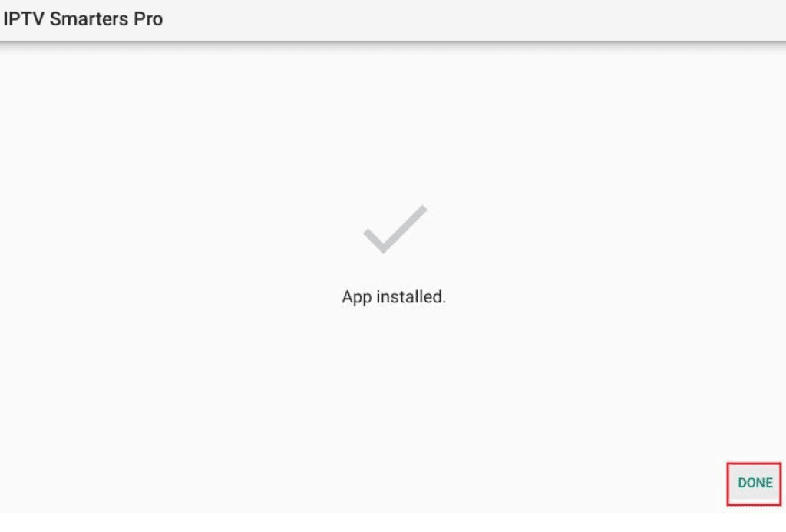
Task: Click 'Smarters' in the header title
Action: click(89, 19)
